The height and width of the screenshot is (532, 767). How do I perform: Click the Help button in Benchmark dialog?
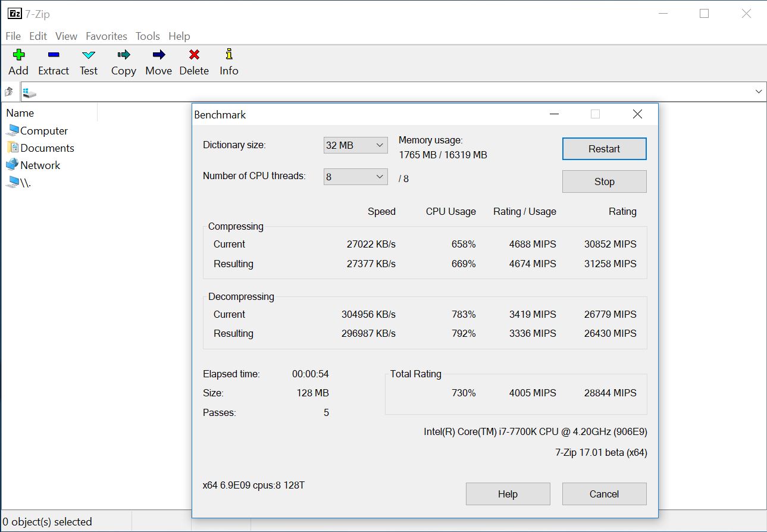tap(508, 494)
